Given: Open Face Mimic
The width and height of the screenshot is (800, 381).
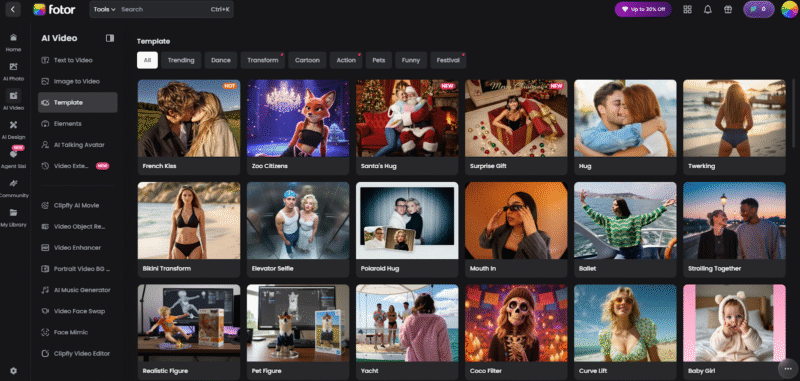Looking at the screenshot, I should point(78,333).
